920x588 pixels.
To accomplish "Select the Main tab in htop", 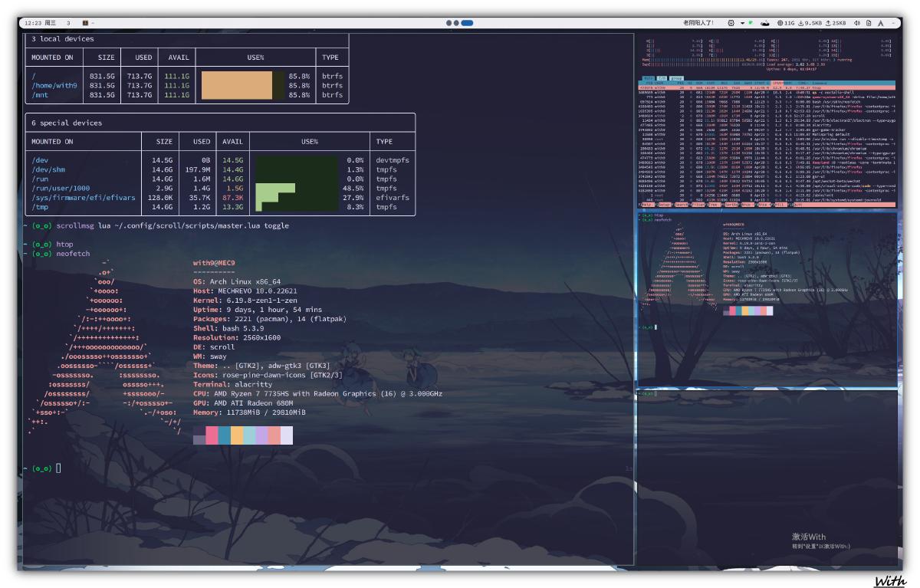I will [x=647, y=78].
